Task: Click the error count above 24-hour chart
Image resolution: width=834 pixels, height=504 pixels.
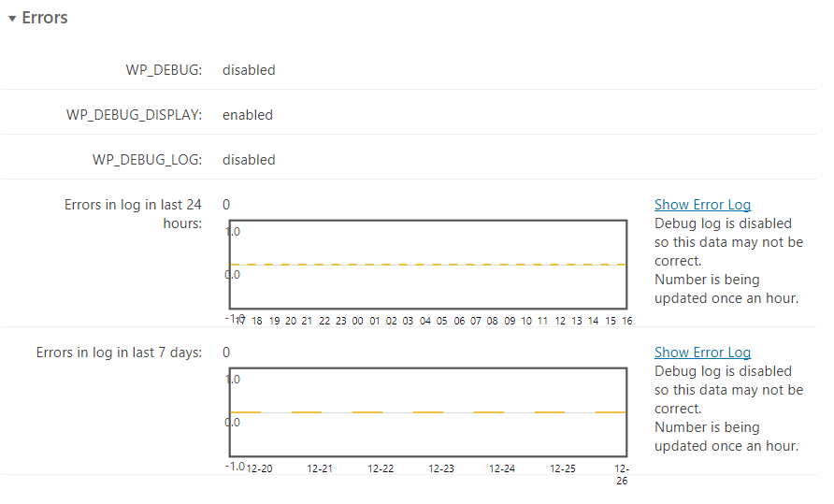Action: [x=226, y=205]
